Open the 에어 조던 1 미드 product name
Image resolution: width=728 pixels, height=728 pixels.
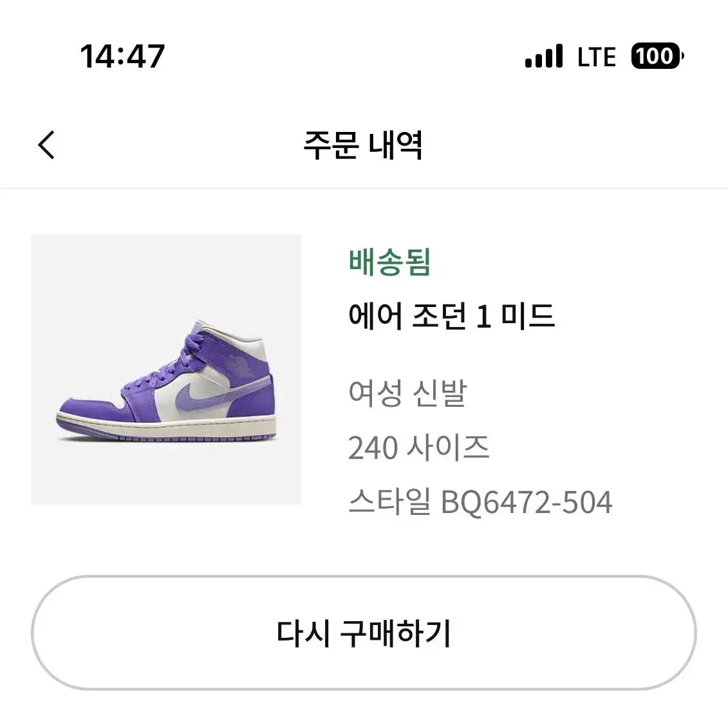pyautogui.click(x=452, y=315)
